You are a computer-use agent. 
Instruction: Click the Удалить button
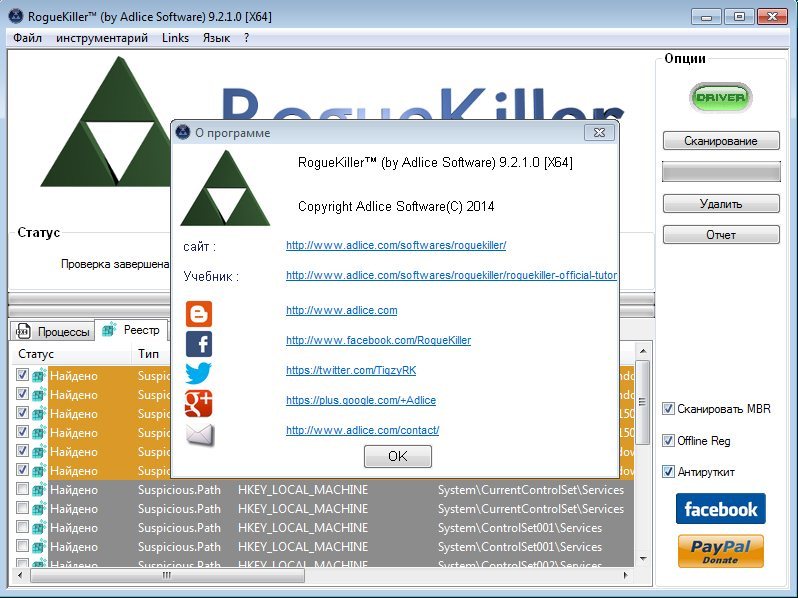pos(721,204)
